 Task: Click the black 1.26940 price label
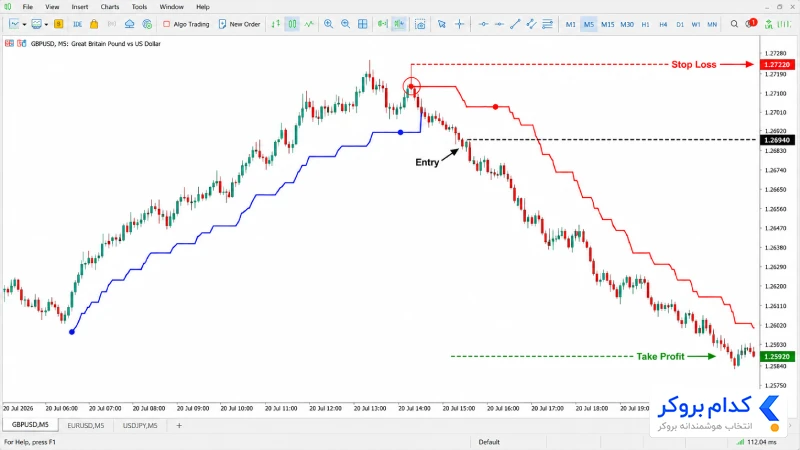(x=777, y=140)
